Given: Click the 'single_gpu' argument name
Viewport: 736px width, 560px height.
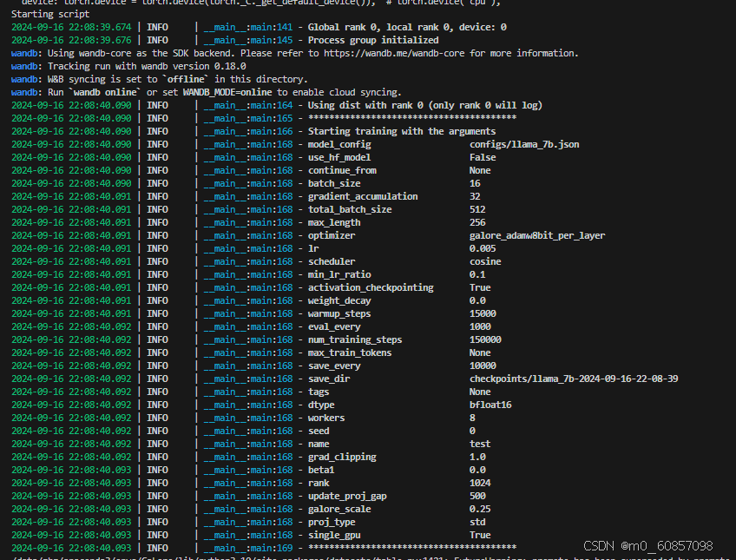Looking at the screenshot, I should pos(334,535).
